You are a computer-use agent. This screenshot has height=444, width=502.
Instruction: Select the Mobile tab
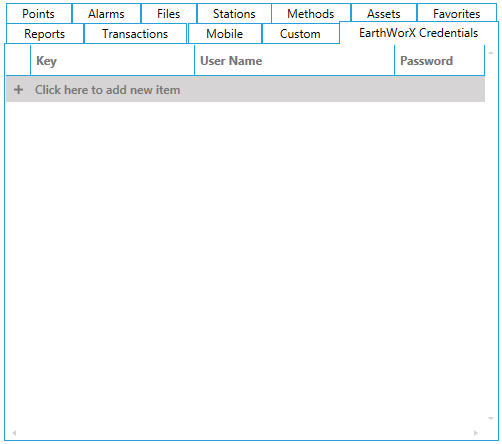225,34
